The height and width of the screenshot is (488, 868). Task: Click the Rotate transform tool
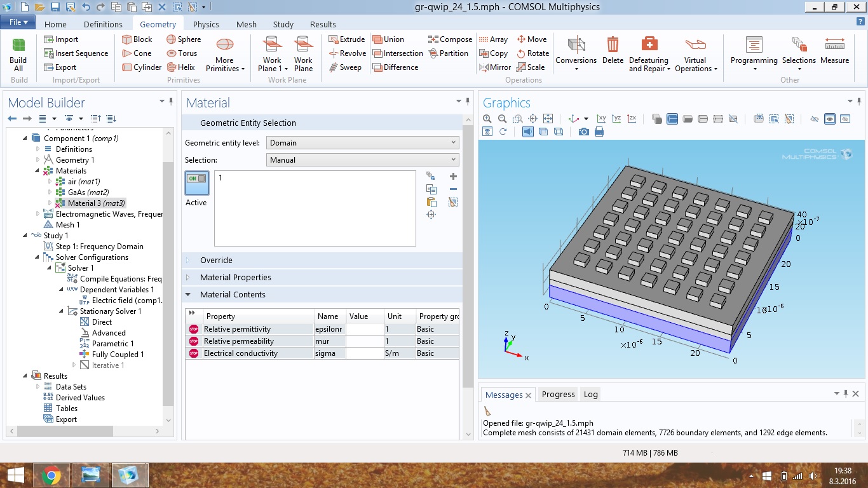[x=532, y=53]
